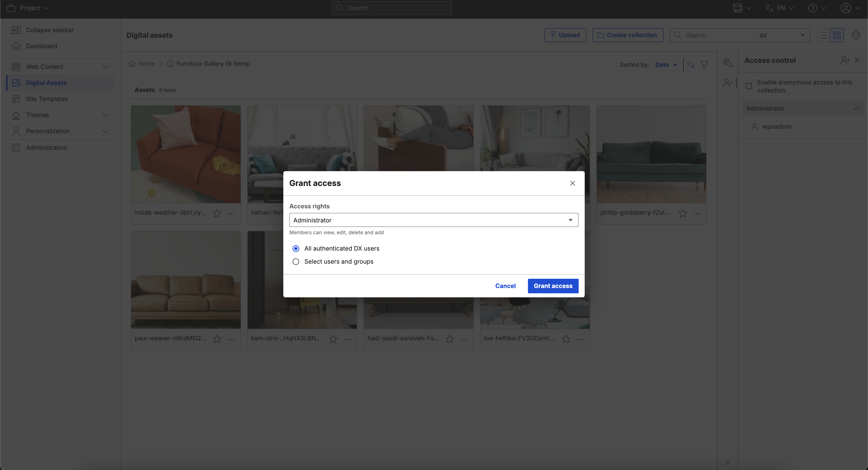Viewport: 868px width, 470px height.
Task: Click the add user icon in Access control
Action: [844, 60]
